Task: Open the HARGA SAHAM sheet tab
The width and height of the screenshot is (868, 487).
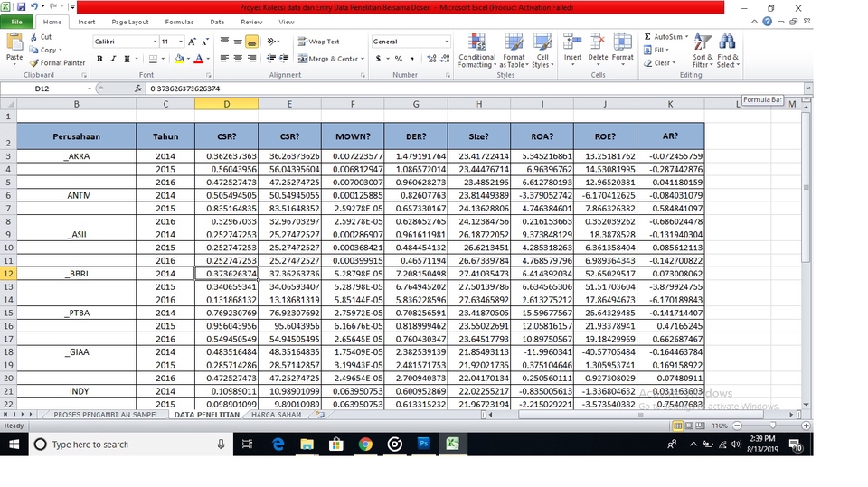Action: point(277,415)
